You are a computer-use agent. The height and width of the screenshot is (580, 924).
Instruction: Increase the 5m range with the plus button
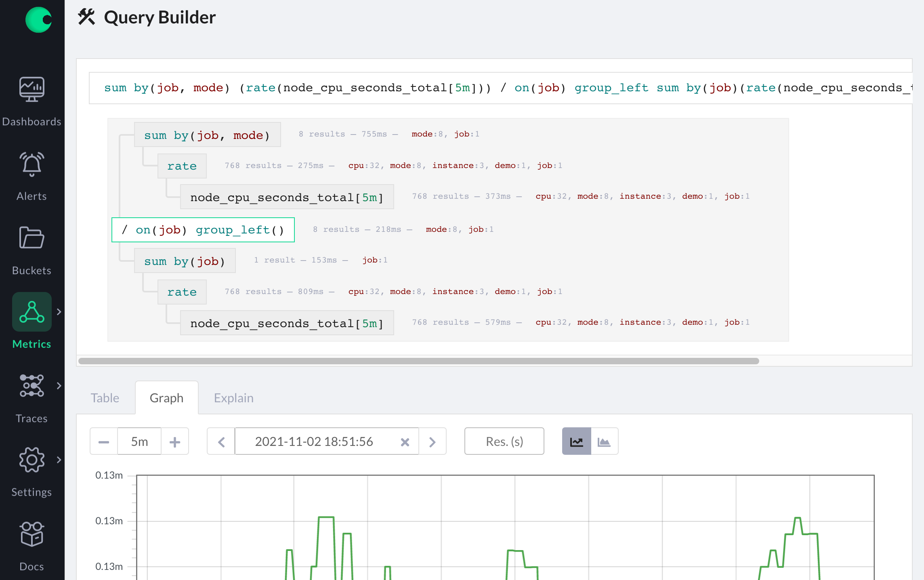coord(175,441)
